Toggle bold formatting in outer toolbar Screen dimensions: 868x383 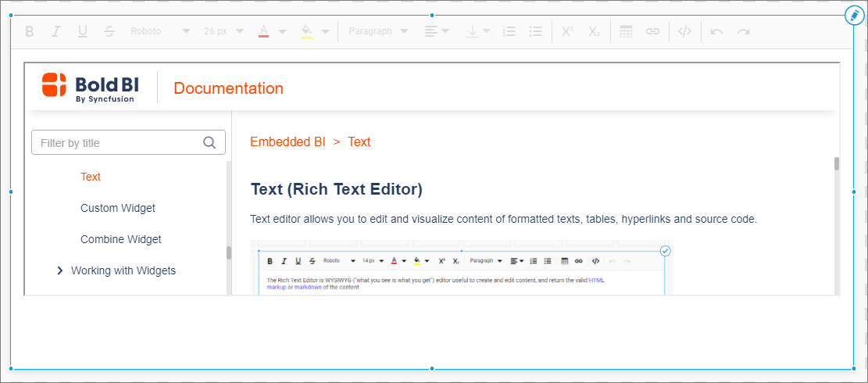pos(30,31)
